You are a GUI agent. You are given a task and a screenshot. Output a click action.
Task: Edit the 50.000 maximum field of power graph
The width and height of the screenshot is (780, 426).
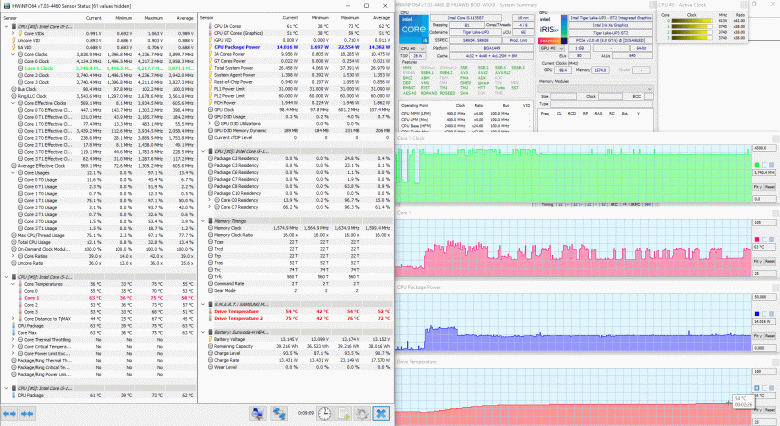coord(764,297)
